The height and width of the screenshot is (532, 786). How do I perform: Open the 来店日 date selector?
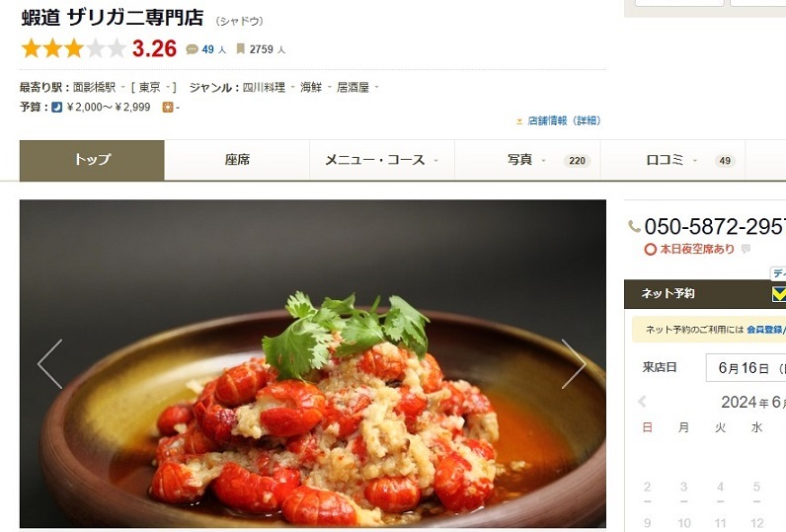click(x=746, y=368)
